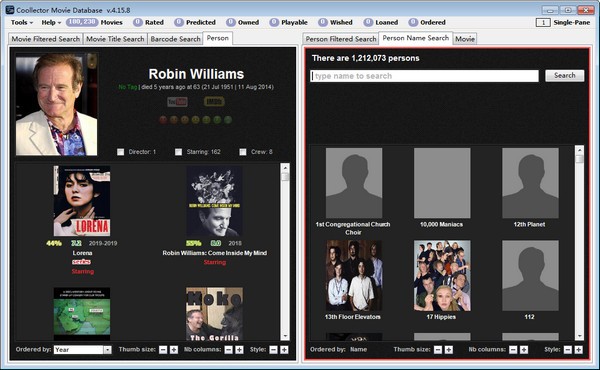Rate with the green rightmost smiley face
Viewport: 600px width, 370px height.
pos(228,120)
